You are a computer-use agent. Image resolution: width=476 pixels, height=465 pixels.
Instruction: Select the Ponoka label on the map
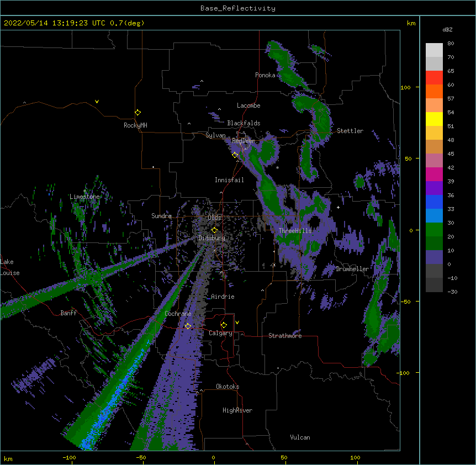(265, 75)
